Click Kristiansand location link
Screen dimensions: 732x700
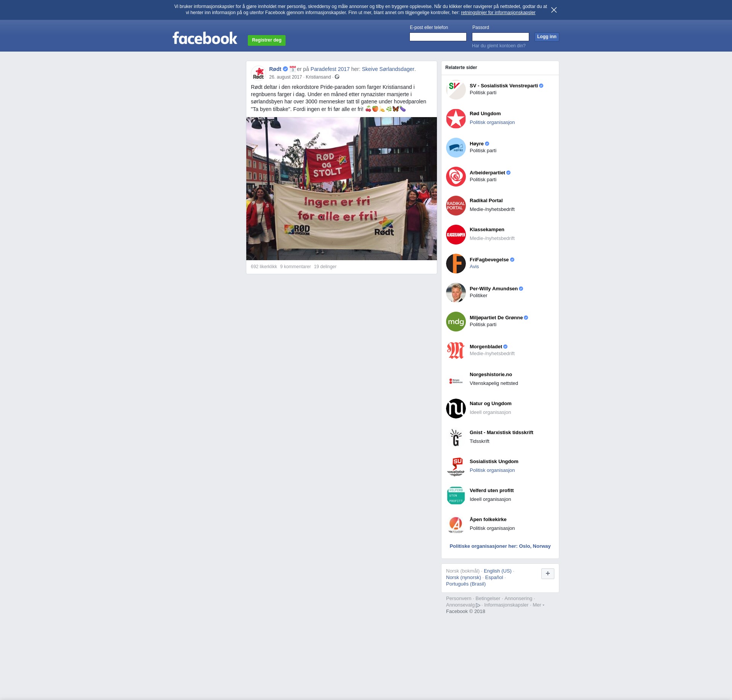pyautogui.click(x=318, y=77)
